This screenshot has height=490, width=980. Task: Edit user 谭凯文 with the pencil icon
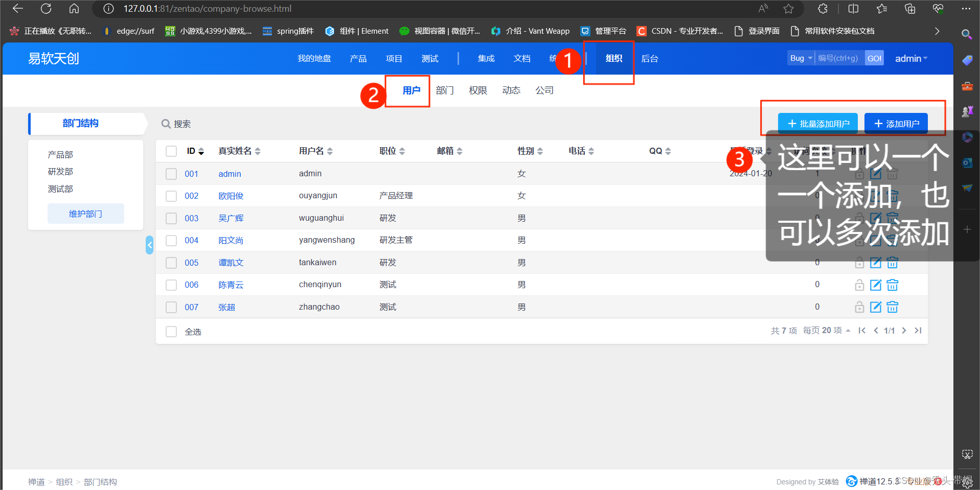pyautogui.click(x=876, y=263)
